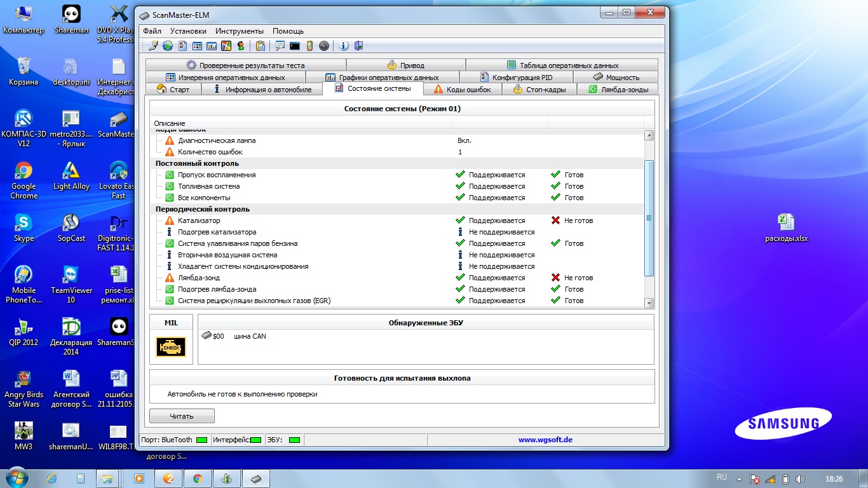
Task: Click the MIL check engine indicator
Action: (x=171, y=347)
